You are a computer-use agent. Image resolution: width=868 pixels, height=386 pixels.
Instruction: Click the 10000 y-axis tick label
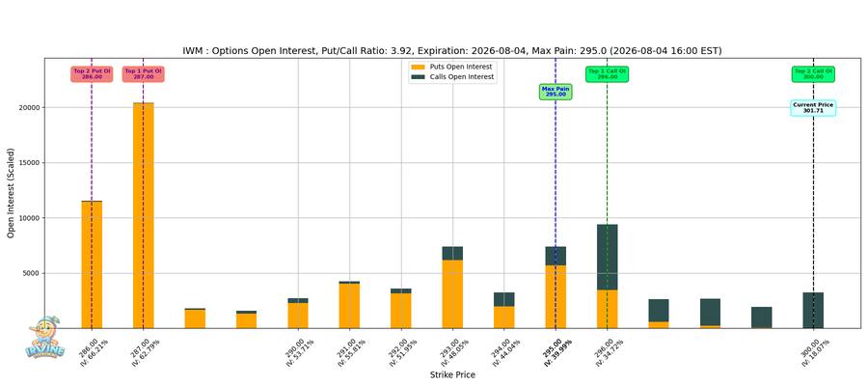pyautogui.click(x=30, y=218)
